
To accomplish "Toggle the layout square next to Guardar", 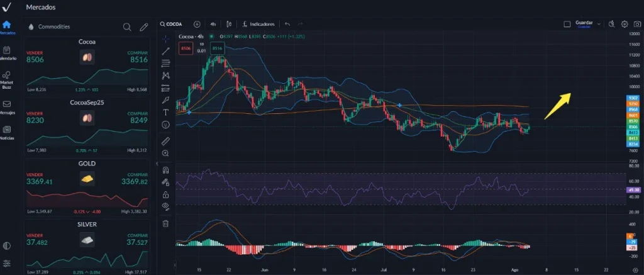I will (567, 25).
